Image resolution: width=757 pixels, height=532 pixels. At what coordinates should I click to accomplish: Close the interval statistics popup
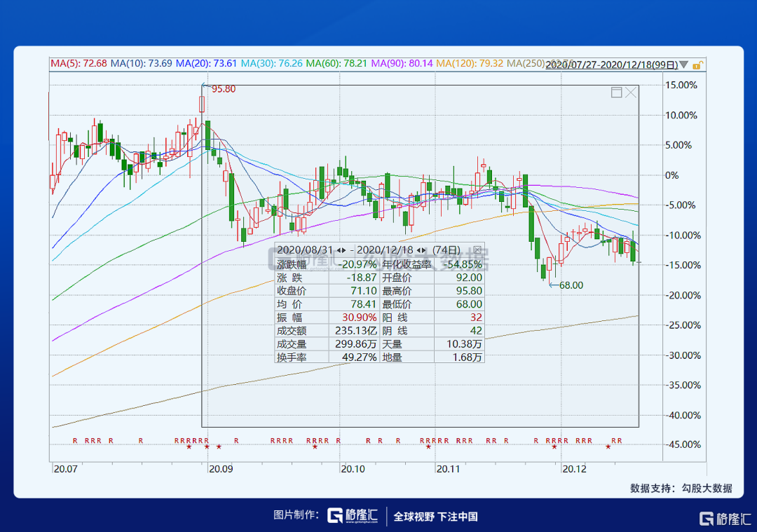click(x=477, y=250)
